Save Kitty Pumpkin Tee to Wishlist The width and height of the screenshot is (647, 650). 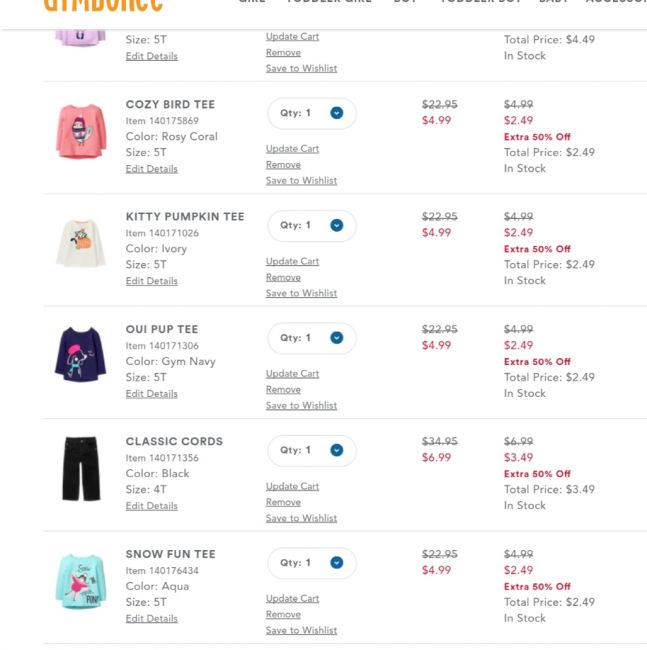point(301,293)
